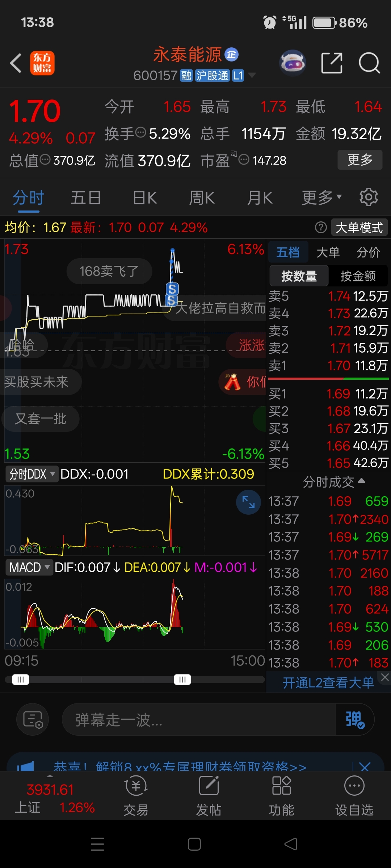Image resolution: width=391 pixels, height=868 pixels.
Task: Tap the 又套一批 danmaku comment
Action: 41,419
